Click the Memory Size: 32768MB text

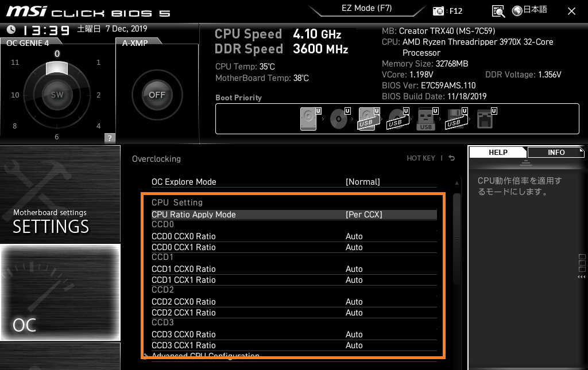pos(425,64)
